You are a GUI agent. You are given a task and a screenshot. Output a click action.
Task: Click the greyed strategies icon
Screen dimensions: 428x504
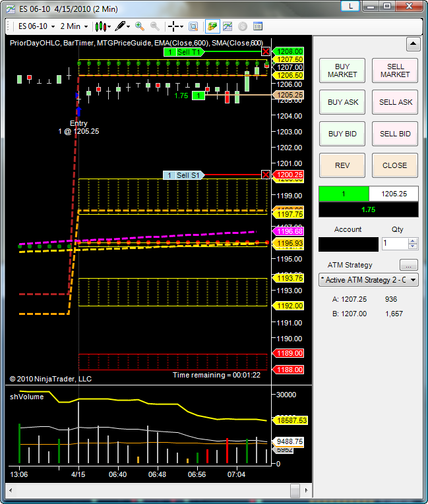[x=243, y=26]
